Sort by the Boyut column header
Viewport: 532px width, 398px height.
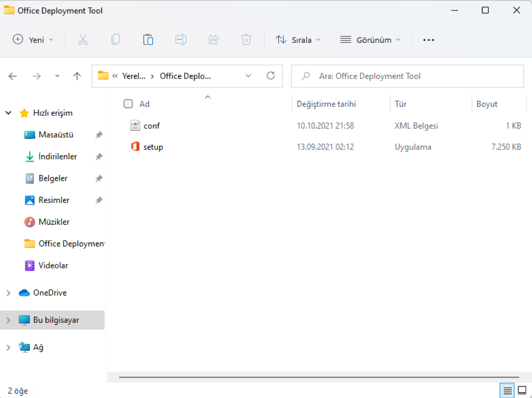click(487, 104)
